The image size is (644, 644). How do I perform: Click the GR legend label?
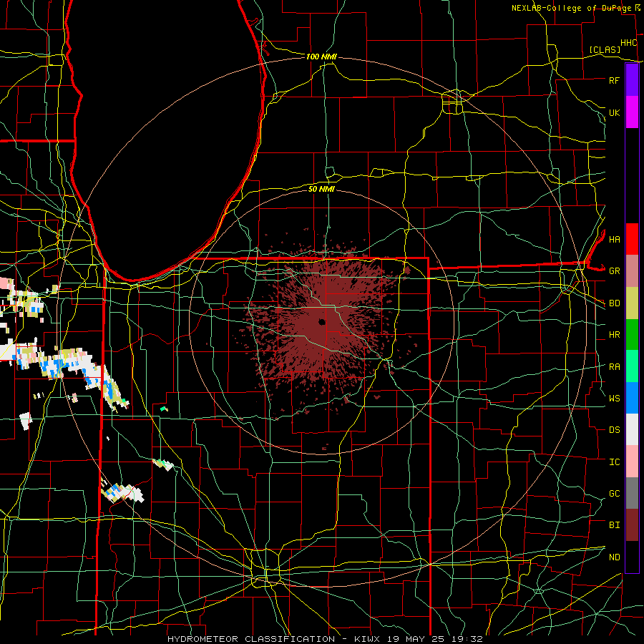coord(614,271)
